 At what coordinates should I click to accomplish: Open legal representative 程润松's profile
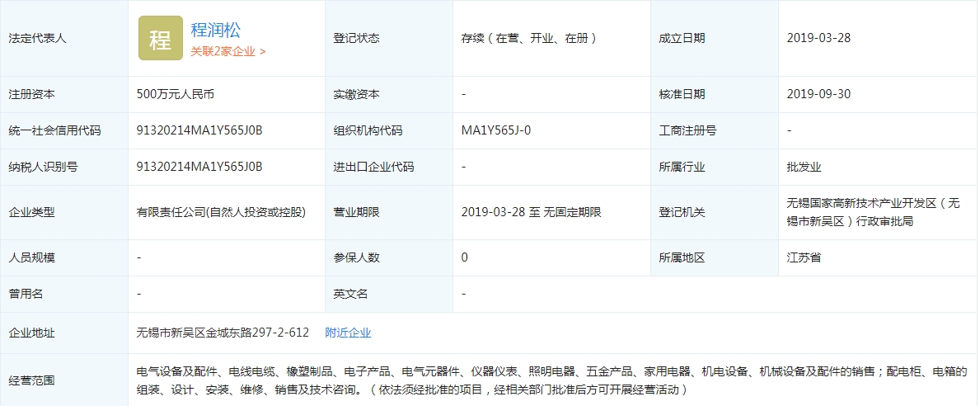coord(215,30)
